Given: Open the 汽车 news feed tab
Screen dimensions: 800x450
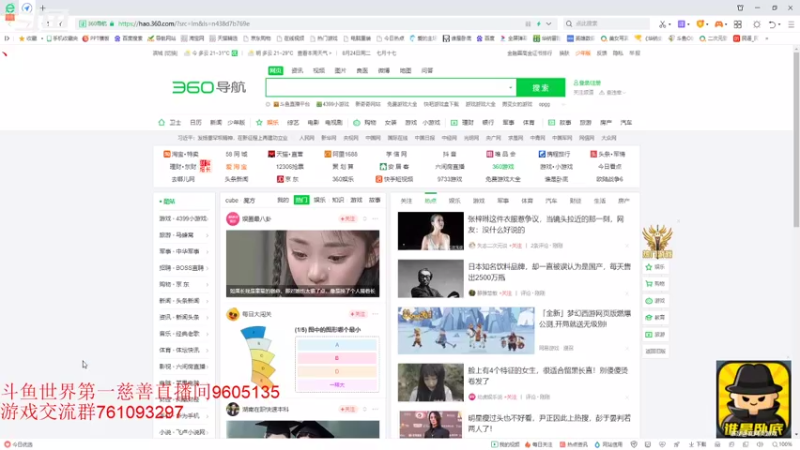Looking at the screenshot, I should pyautogui.click(x=551, y=201).
